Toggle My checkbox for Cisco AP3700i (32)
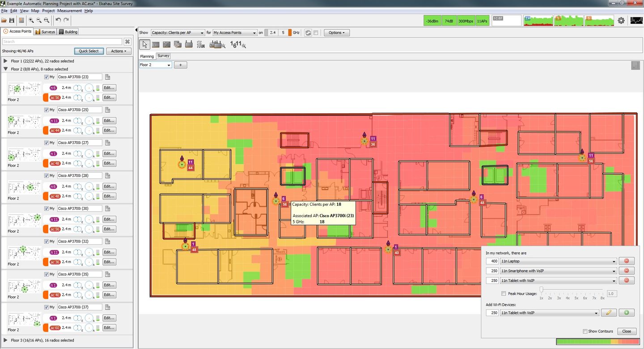Viewport: 644px width, 349px height. click(x=47, y=241)
